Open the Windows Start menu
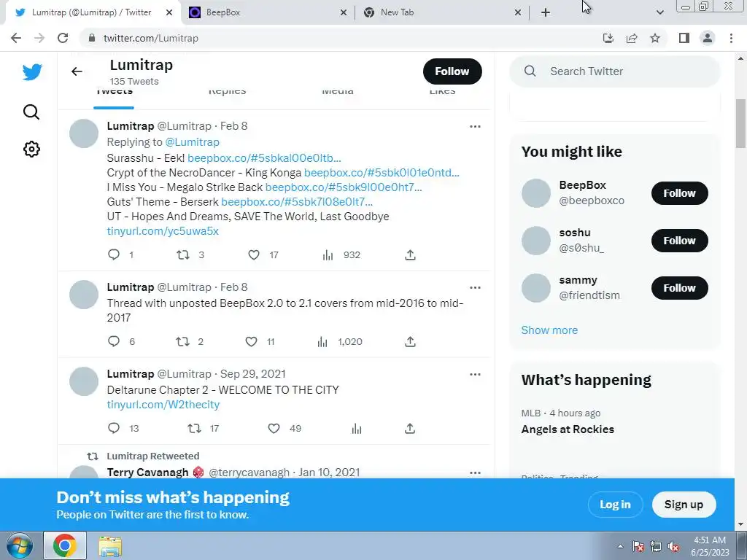747x560 pixels. [x=20, y=545]
